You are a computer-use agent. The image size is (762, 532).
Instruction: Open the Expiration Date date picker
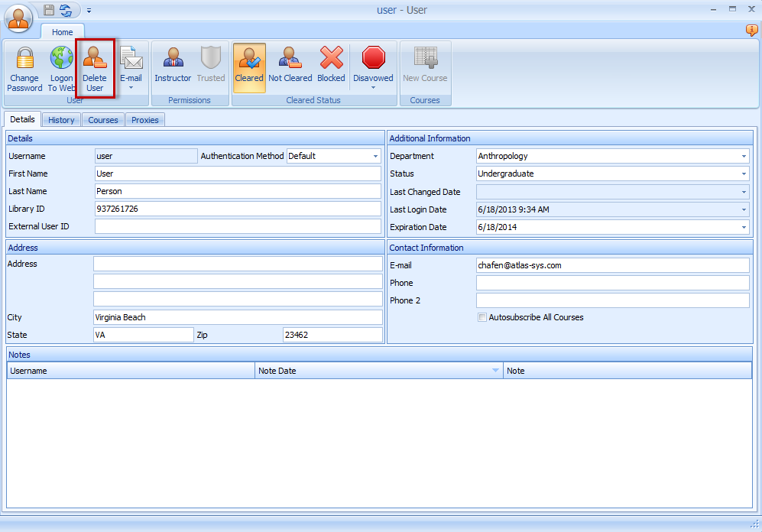pos(742,227)
